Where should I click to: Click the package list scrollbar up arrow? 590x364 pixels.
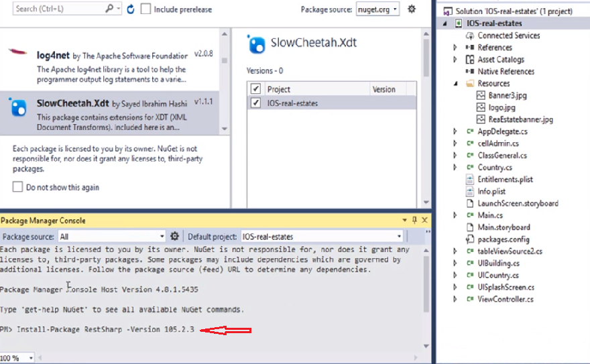[224, 34]
